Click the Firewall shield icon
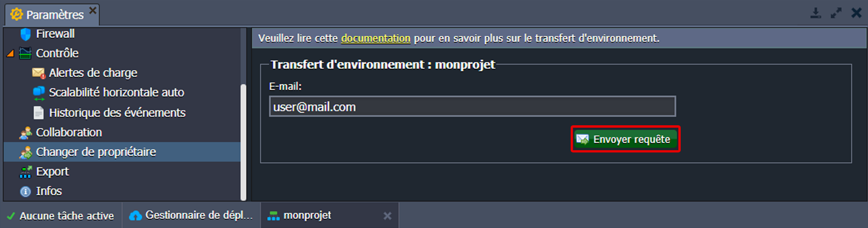868x228 pixels. tap(25, 34)
